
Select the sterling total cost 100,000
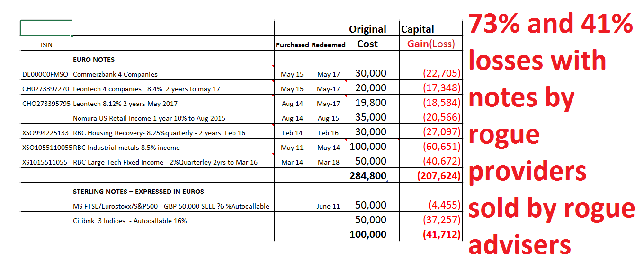tap(367, 235)
